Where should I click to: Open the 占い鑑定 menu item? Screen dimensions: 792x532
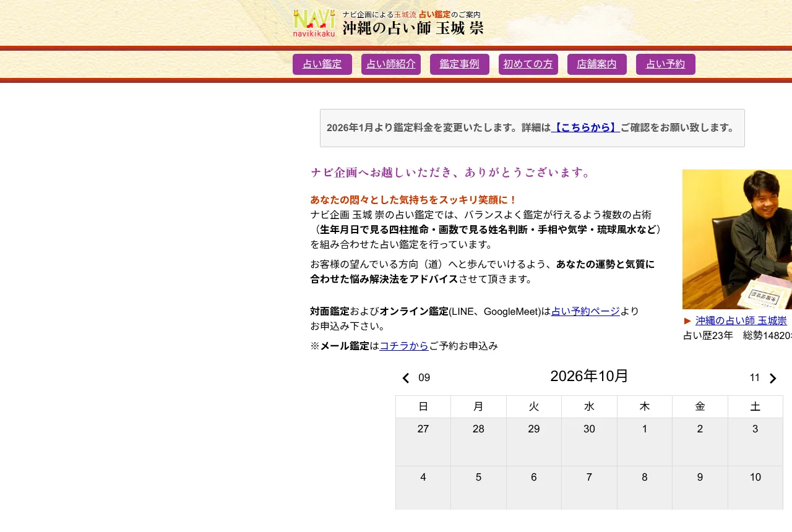322,64
